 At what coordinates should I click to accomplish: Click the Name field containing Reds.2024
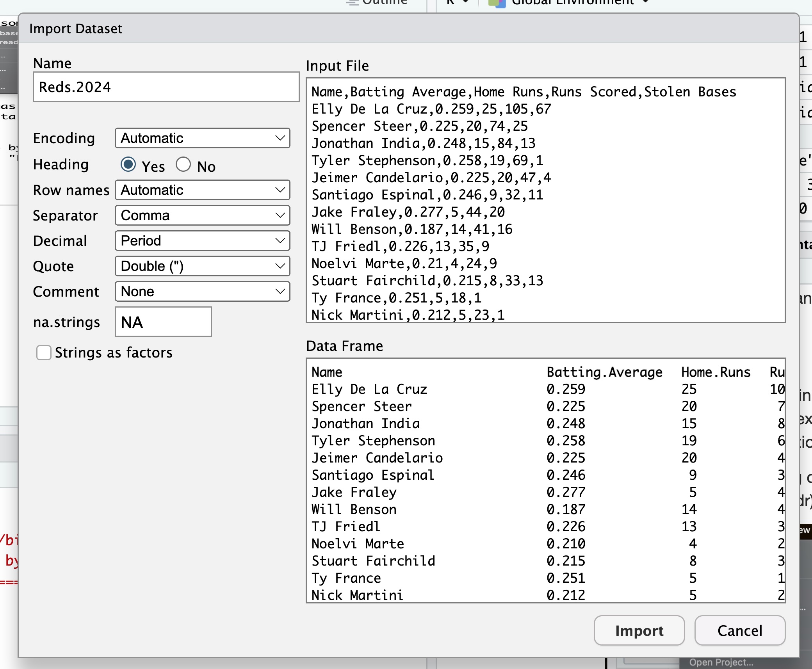coord(166,87)
